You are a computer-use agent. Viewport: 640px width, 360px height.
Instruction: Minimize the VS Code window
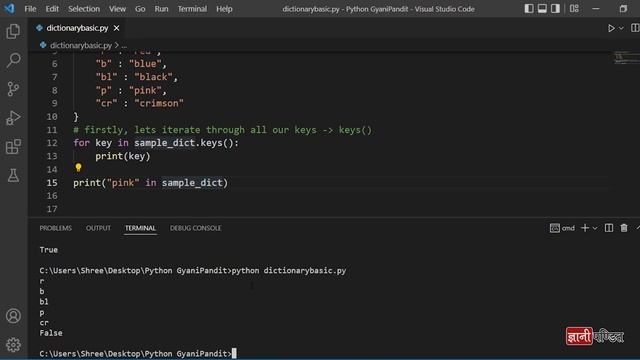tap(596, 9)
